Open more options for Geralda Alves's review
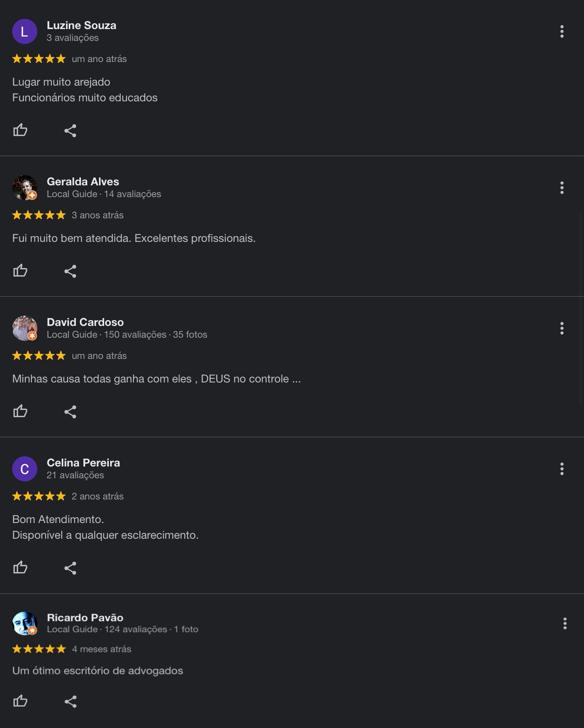This screenshot has height=728, width=584. tap(562, 188)
